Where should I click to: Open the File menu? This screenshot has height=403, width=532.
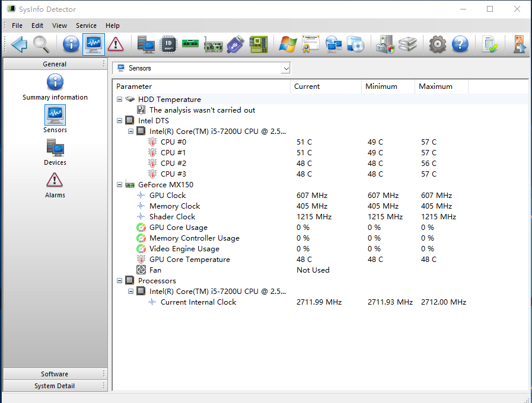[x=17, y=25]
